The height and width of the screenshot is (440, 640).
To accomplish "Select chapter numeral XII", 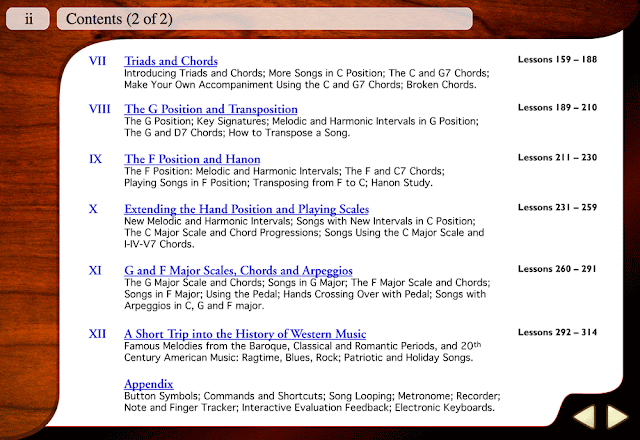I will (x=97, y=334).
